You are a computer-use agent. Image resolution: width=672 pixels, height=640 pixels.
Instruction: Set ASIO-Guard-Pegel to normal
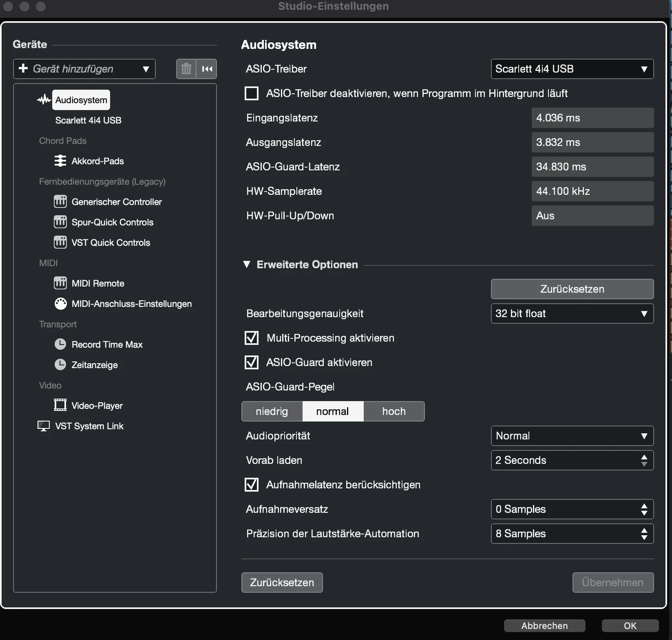[333, 411]
